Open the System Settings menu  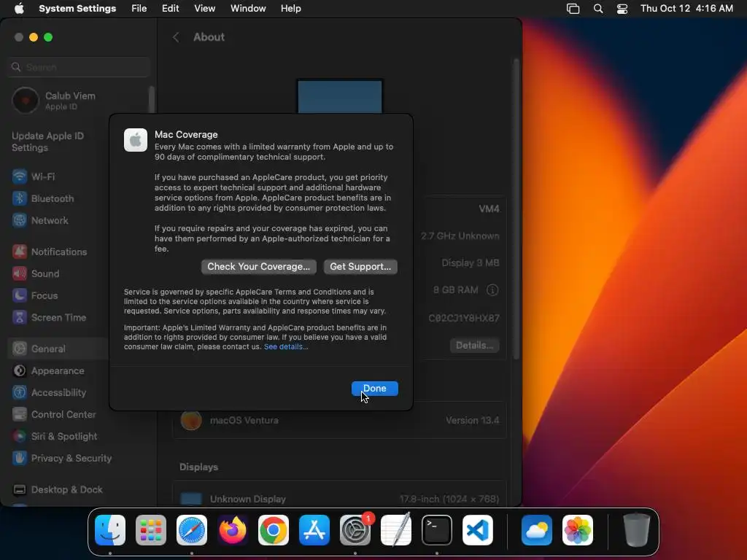(77, 9)
